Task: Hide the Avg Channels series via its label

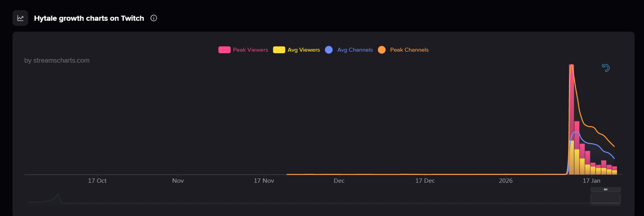Action: pos(355,50)
